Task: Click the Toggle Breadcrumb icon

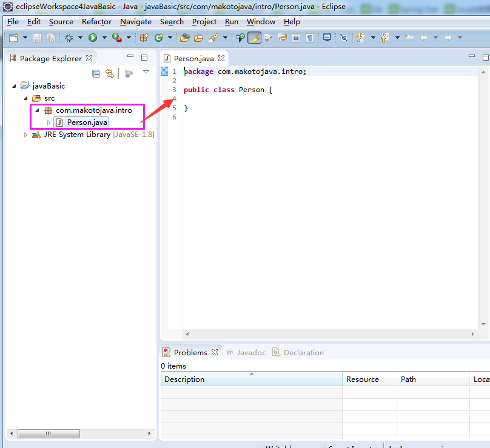Action: coord(240,38)
